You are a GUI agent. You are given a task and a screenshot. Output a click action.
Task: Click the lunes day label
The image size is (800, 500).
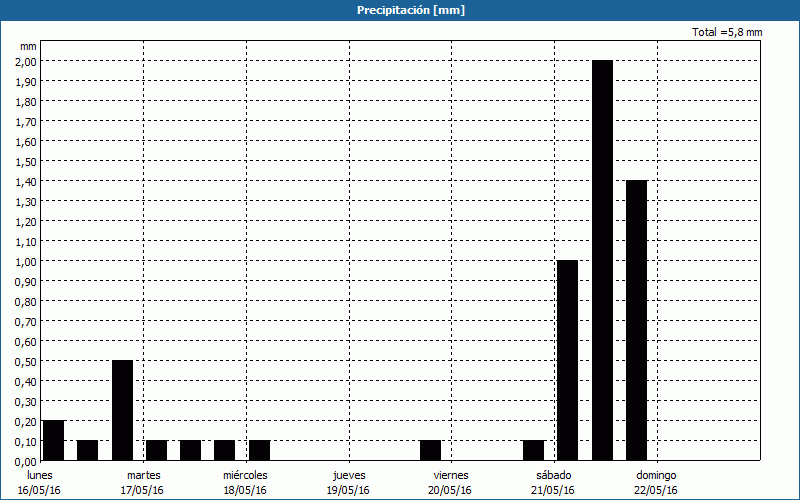pyautogui.click(x=40, y=475)
